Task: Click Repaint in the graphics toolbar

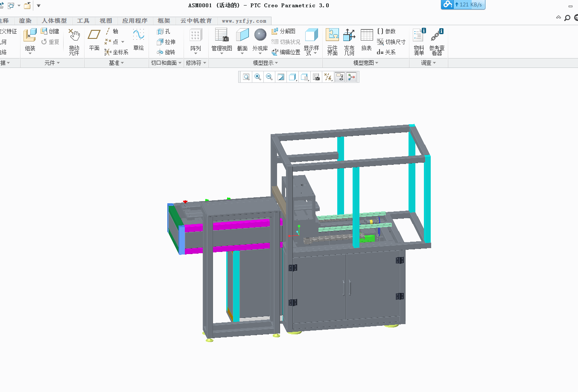Action: [281, 77]
